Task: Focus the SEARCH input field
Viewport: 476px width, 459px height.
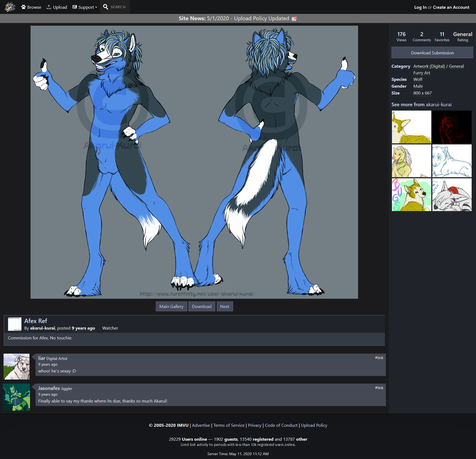Action: 118,7
